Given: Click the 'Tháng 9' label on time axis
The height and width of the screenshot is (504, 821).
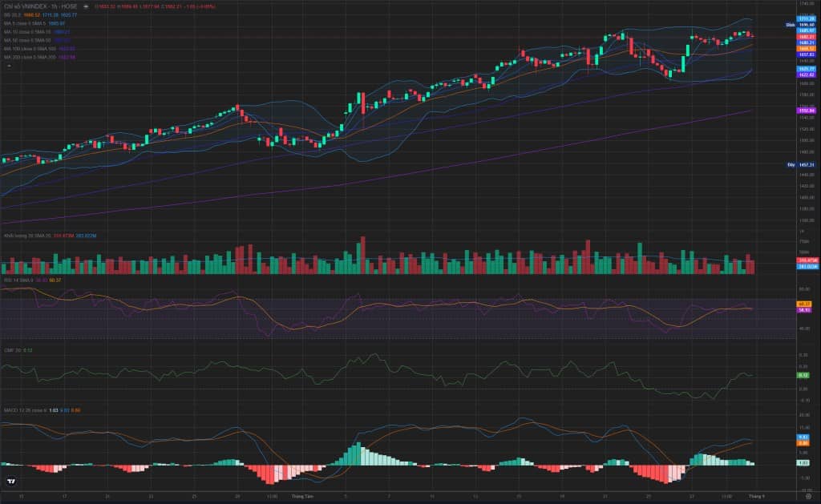Looking at the screenshot, I should pos(756,496).
